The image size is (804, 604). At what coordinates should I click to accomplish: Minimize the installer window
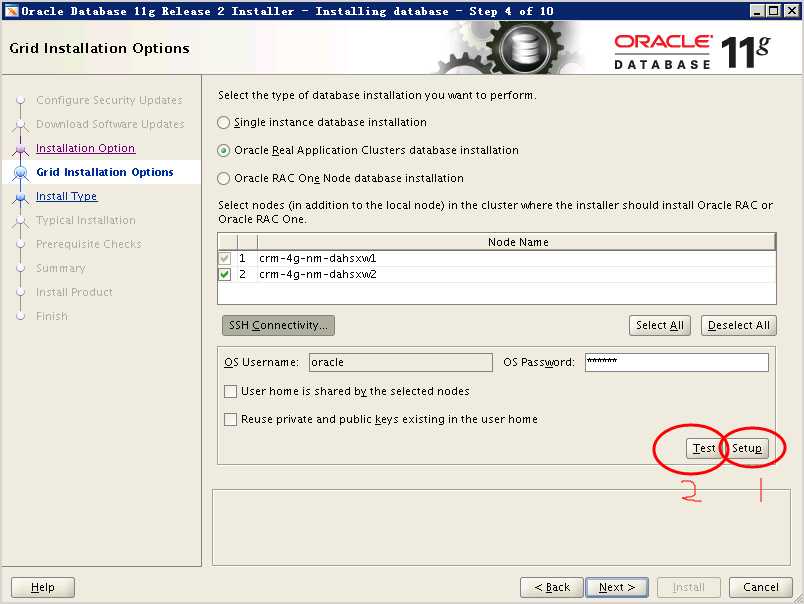click(757, 11)
